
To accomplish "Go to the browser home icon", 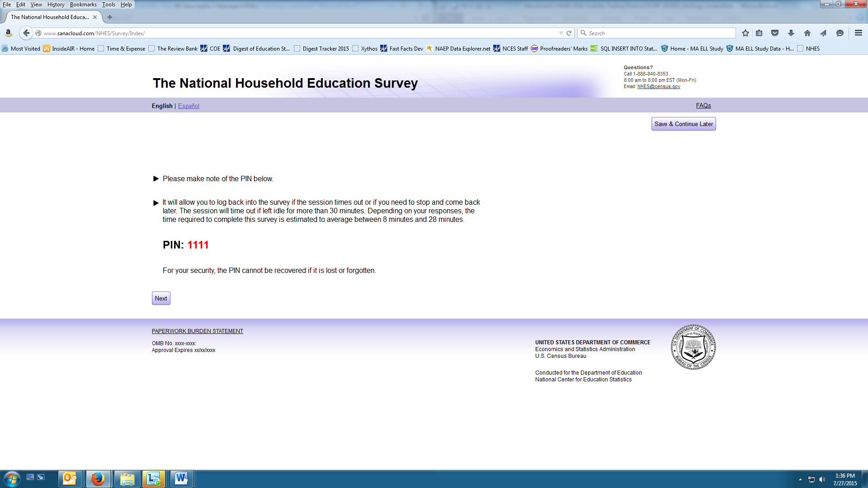I will pos(807,33).
